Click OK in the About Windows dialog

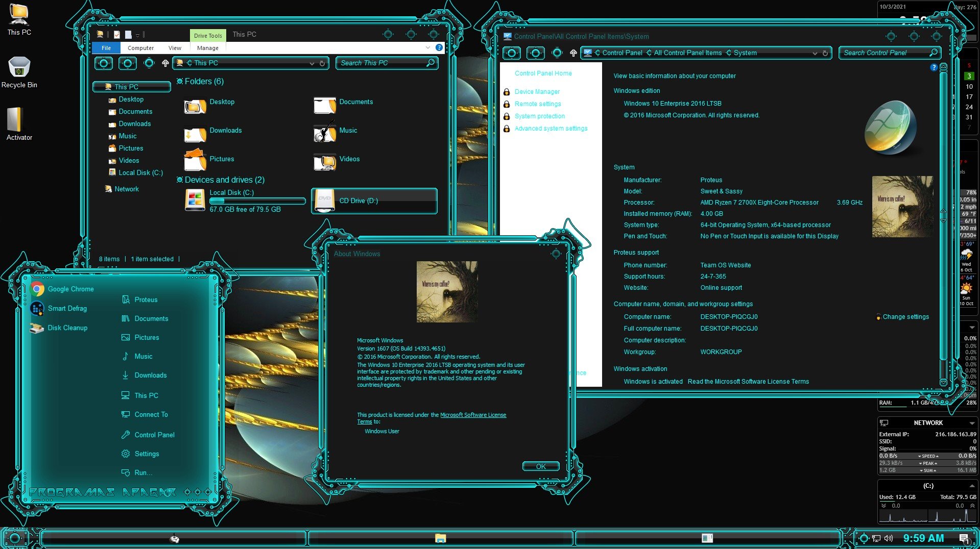[x=541, y=466]
